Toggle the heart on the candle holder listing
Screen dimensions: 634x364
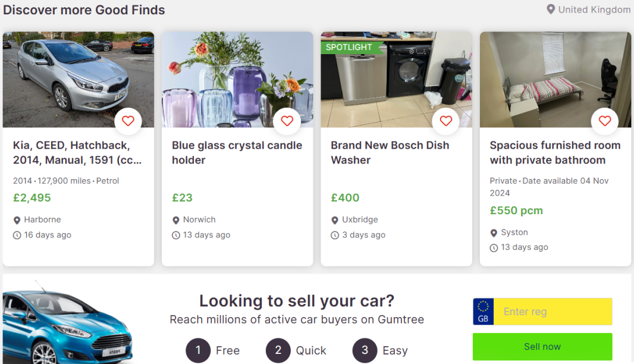click(x=287, y=121)
